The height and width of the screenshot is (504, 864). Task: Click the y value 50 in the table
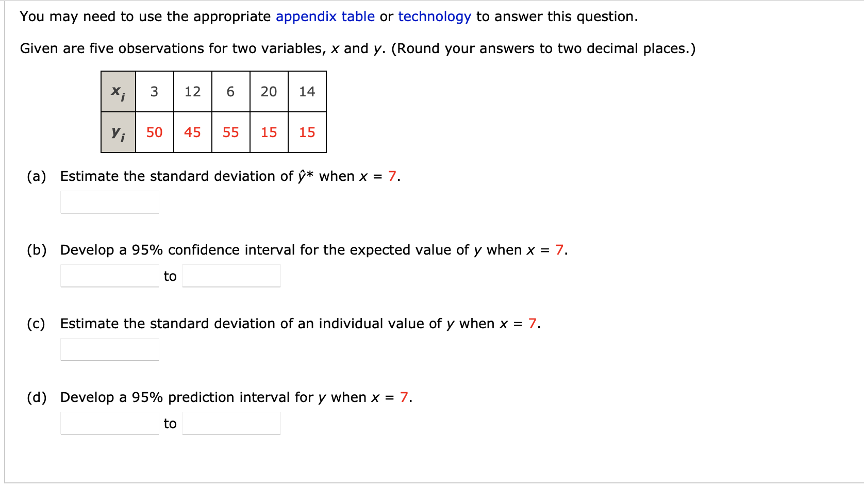tap(154, 132)
